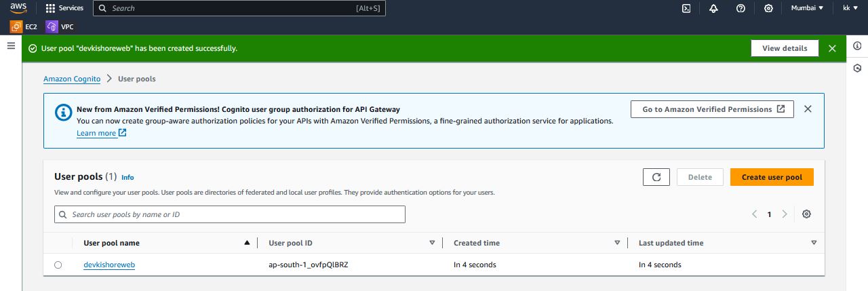Focus the Search user pools field
Screen dimensions: 868x291
click(230, 214)
